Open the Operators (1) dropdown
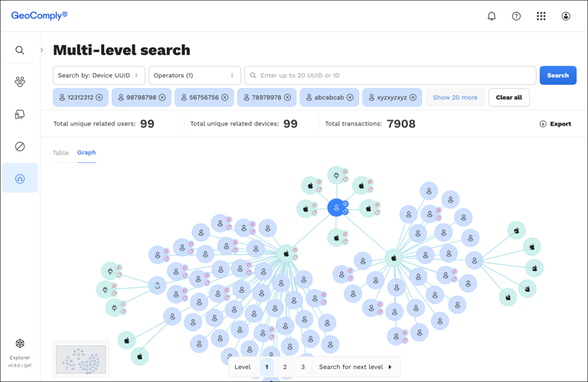This screenshot has height=382, width=588. coord(194,75)
